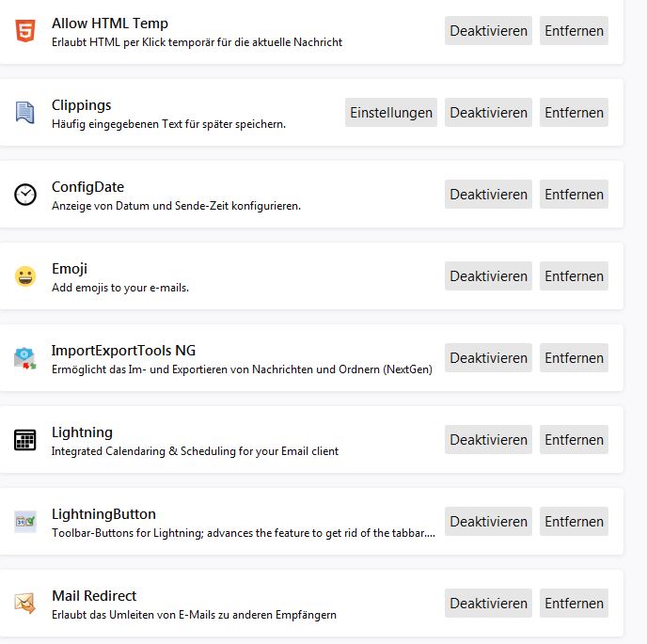
Task: Click the ImportExportTools NG envelope icon
Action: 25,358
